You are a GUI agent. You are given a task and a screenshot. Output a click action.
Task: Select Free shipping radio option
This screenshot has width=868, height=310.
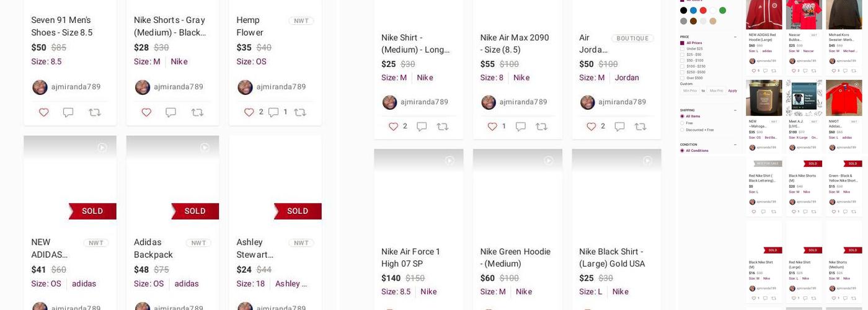pyautogui.click(x=683, y=123)
